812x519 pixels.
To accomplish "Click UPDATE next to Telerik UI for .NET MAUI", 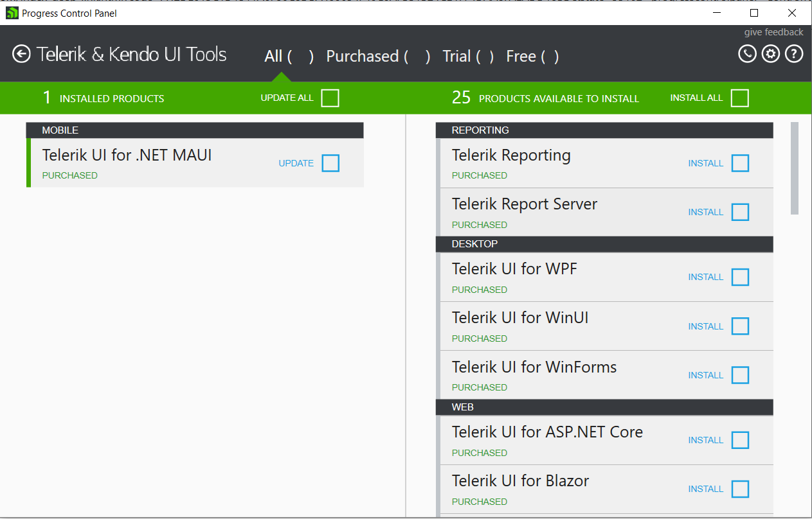I will (x=296, y=163).
